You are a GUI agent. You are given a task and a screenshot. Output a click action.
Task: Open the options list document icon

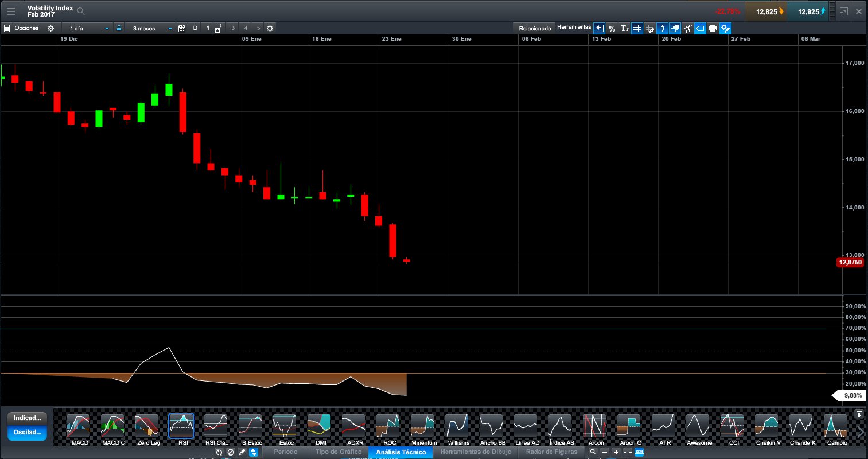[7, 28]
